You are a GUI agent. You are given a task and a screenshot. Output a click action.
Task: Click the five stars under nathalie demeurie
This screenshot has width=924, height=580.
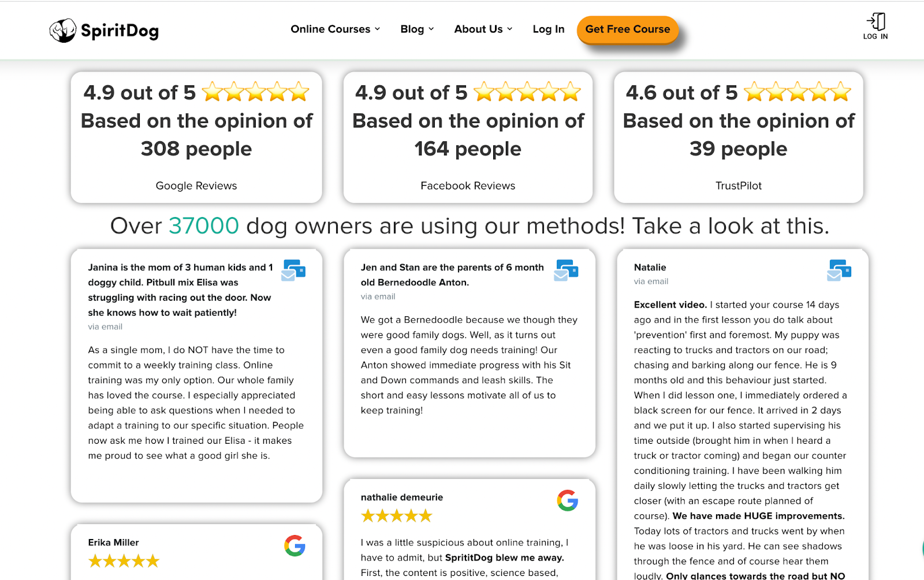pos(397,516)
